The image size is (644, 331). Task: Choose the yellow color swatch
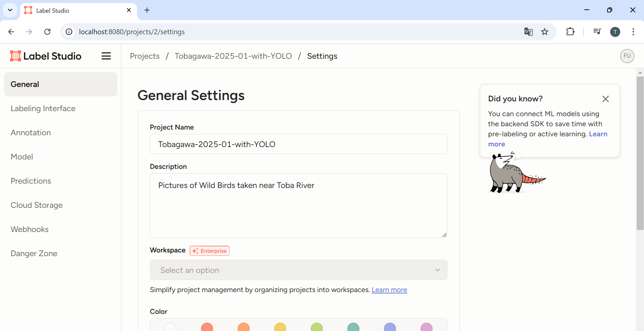coord(280,327)
